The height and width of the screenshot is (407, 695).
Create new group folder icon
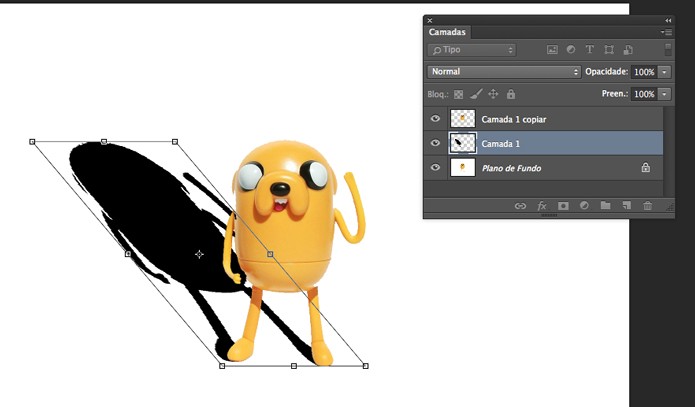(x=605, y=205)
